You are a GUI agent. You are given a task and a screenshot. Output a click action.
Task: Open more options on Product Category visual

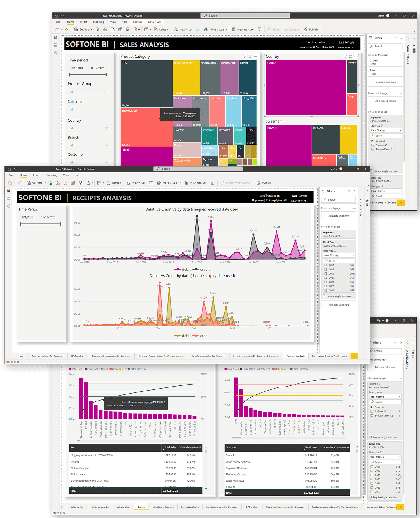[255, 57]
